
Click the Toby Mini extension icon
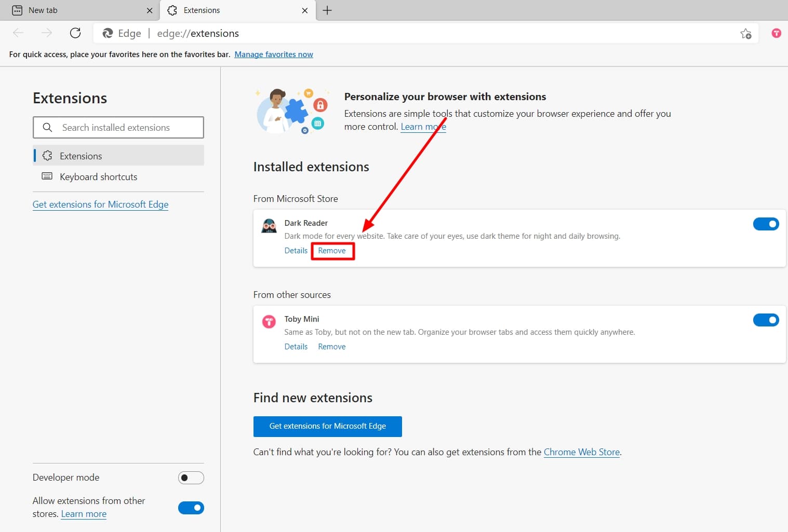269,321
